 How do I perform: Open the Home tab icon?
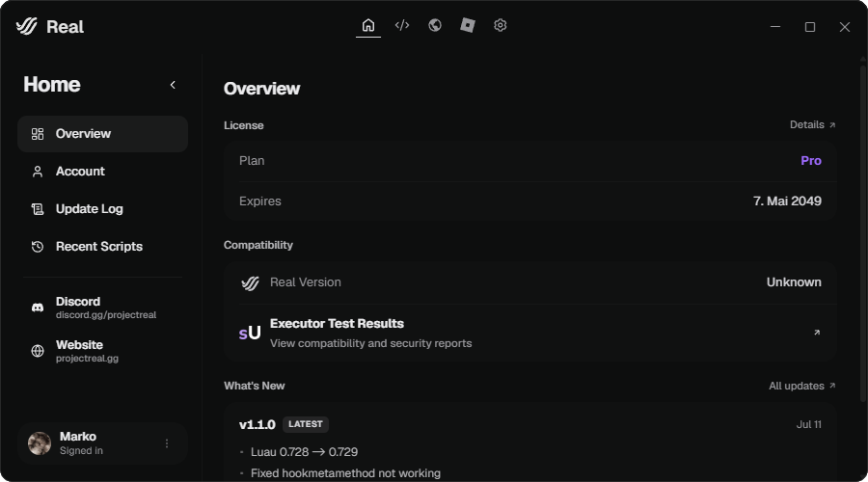[368, 25]
